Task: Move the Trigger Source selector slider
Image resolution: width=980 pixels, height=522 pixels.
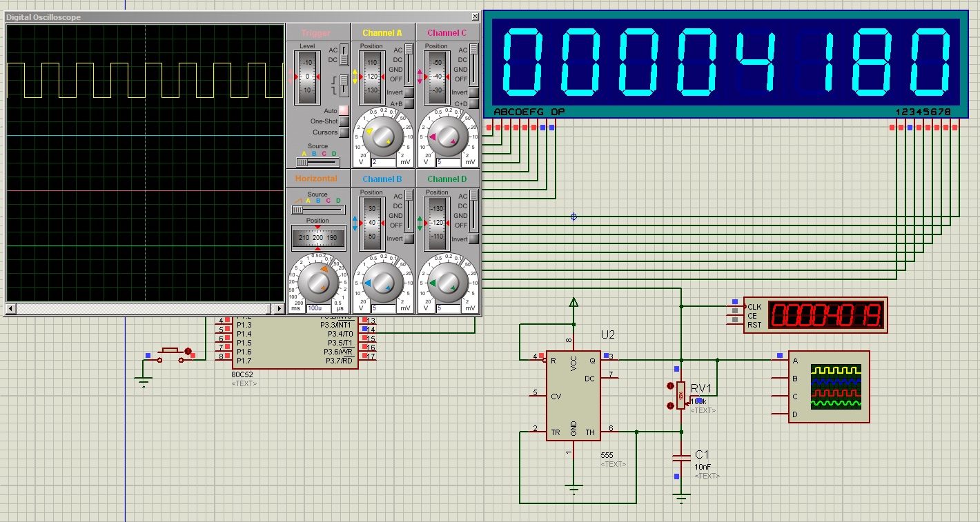Action: [x=317, y=162]
